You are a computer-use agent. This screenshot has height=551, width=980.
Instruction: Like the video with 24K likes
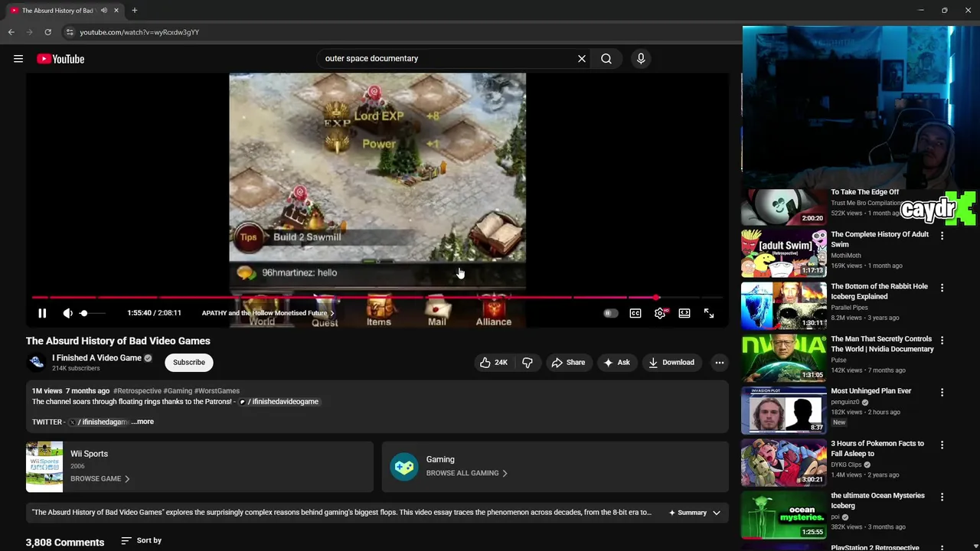click(493, 363)
